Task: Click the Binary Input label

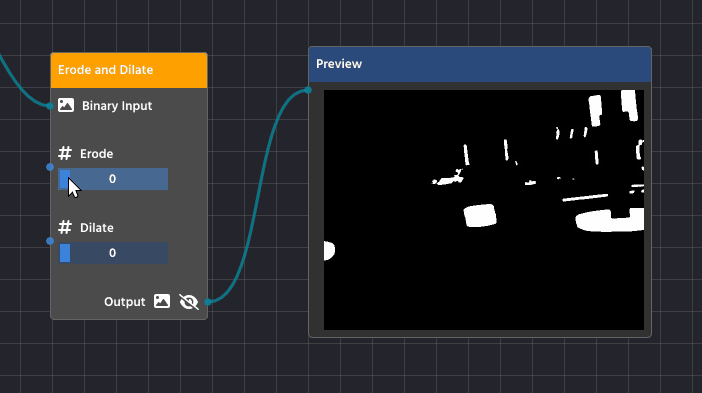Action: tap(117, 106)
